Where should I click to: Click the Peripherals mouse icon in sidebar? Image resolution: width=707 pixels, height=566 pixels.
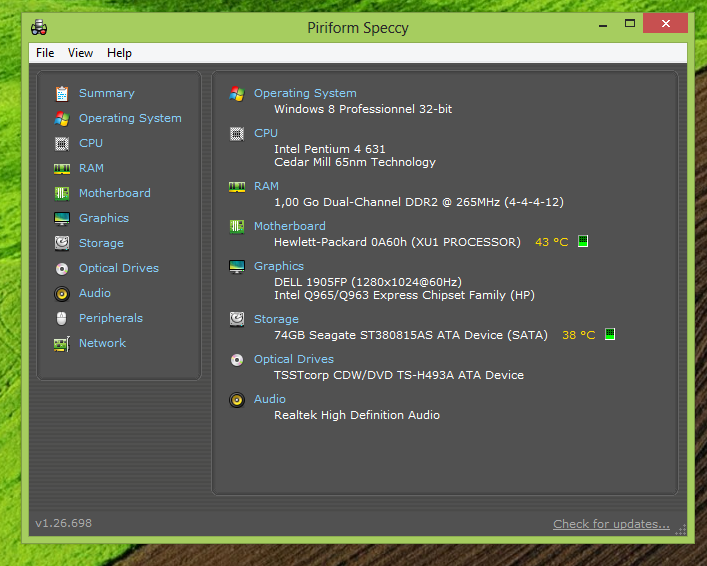pos(62,318)
